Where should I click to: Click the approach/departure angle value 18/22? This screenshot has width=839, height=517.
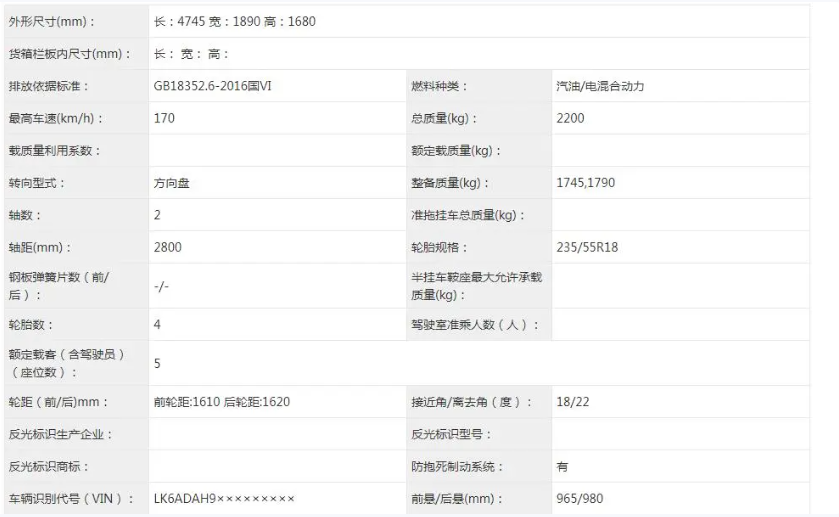coord(571,402)
